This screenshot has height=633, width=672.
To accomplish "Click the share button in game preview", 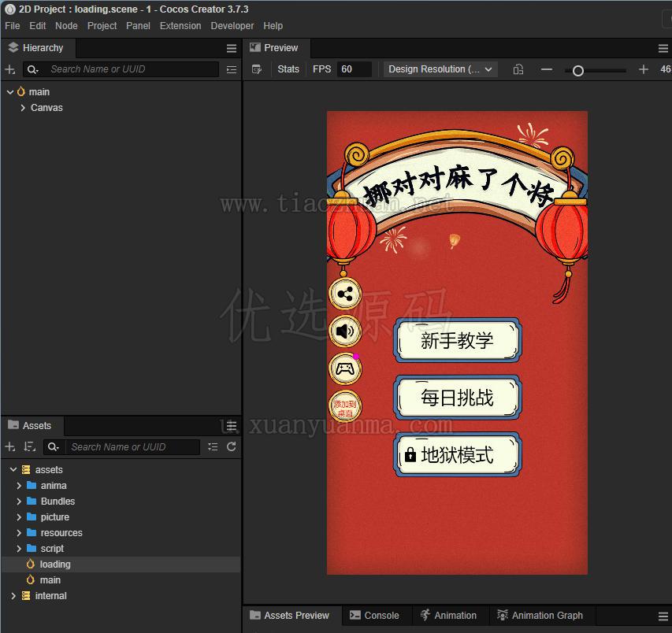I will tap(345, 294).
